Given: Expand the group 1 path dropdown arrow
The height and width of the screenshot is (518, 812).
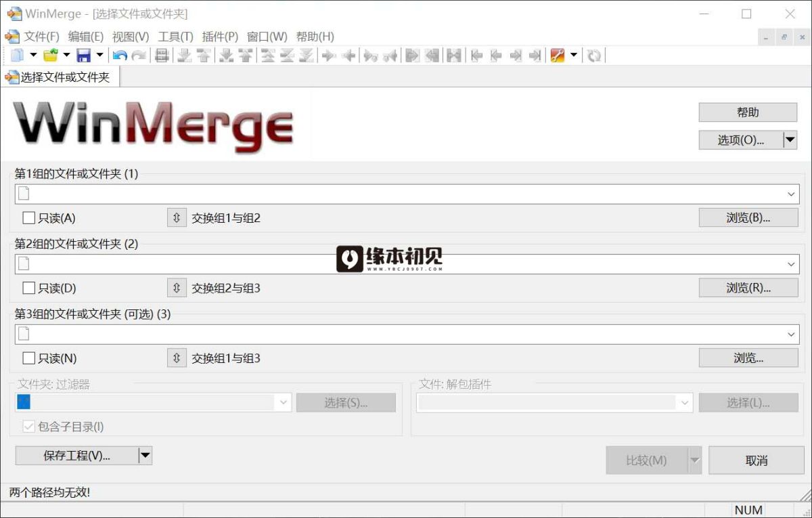Looking at the screenshot, I should point(791,194).
